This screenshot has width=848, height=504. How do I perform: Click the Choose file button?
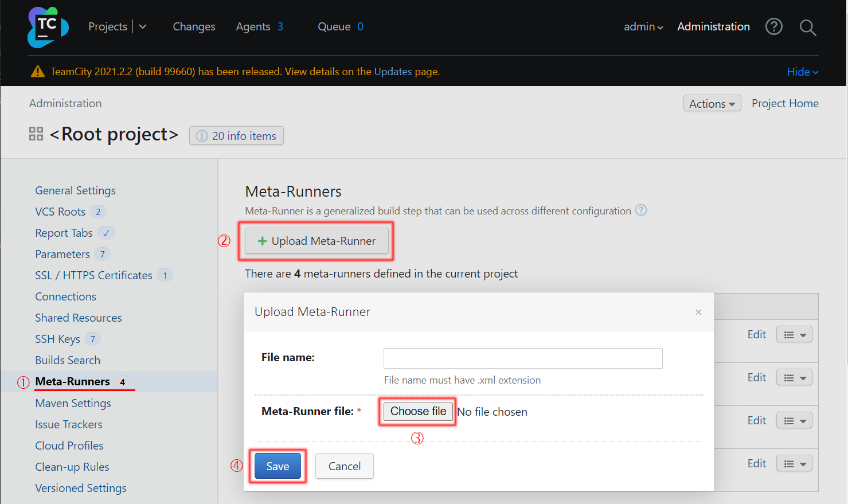[x=418, y=411]
